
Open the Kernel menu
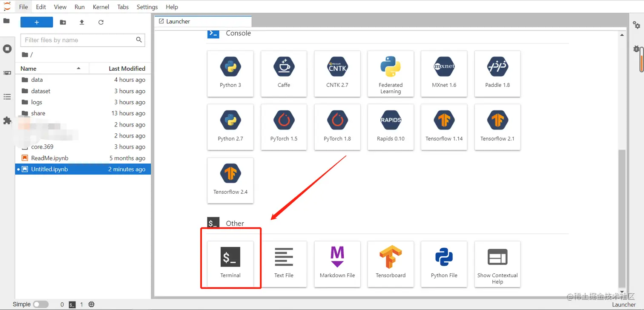pos(101,7)
